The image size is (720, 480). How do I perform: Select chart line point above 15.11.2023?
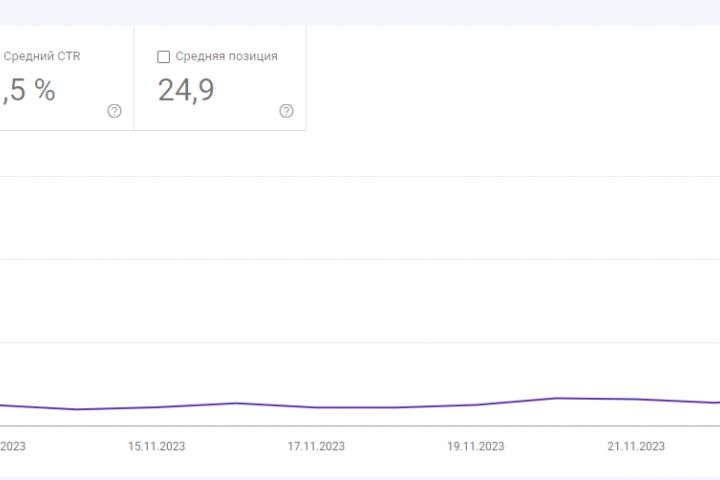(156, 407)
